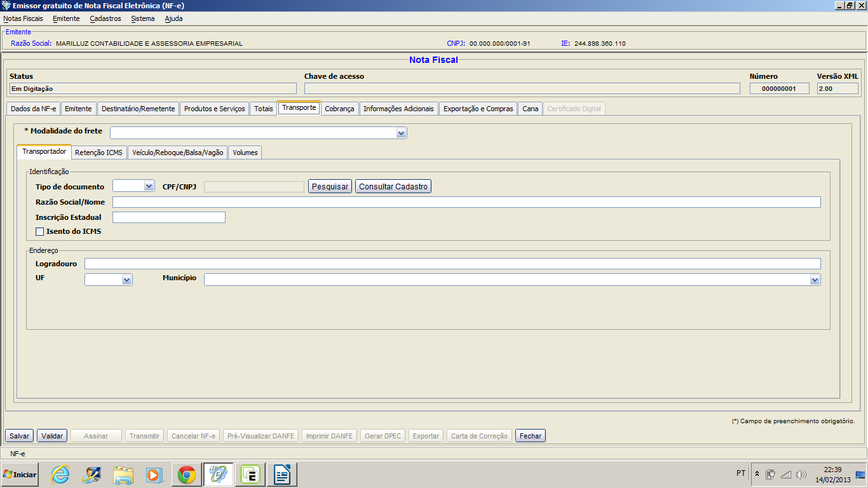Open the Volumes sub-tab
Screen dimensions: 868x488
245,152
